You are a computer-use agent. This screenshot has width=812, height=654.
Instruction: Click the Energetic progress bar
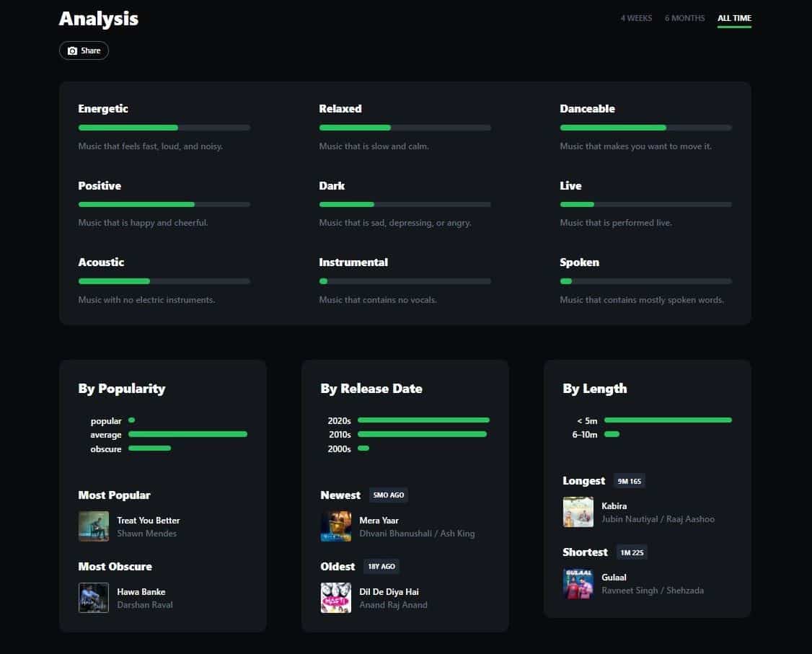point(164,128)
